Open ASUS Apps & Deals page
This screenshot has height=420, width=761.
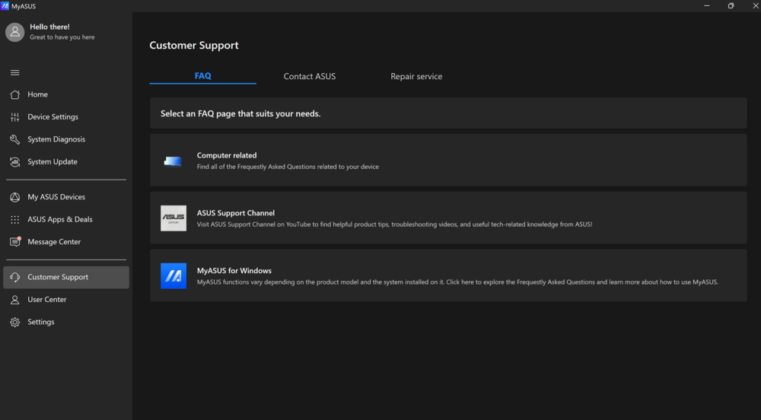66,219
